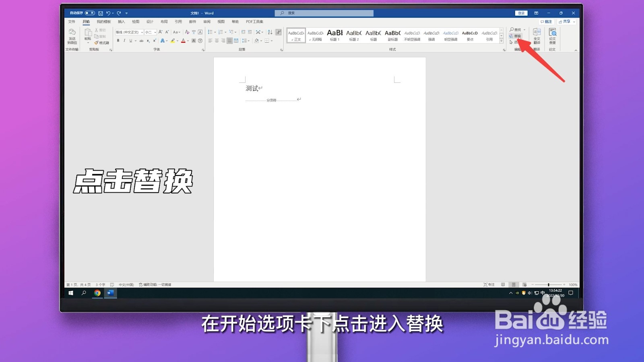Toggle italic formatting
This screenshot has width=644, height=362.
[124, 40]
